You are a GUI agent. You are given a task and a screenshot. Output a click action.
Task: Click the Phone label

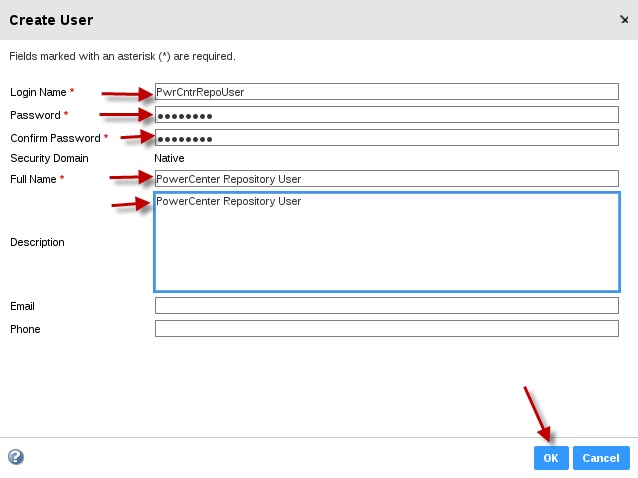point(25,329)
